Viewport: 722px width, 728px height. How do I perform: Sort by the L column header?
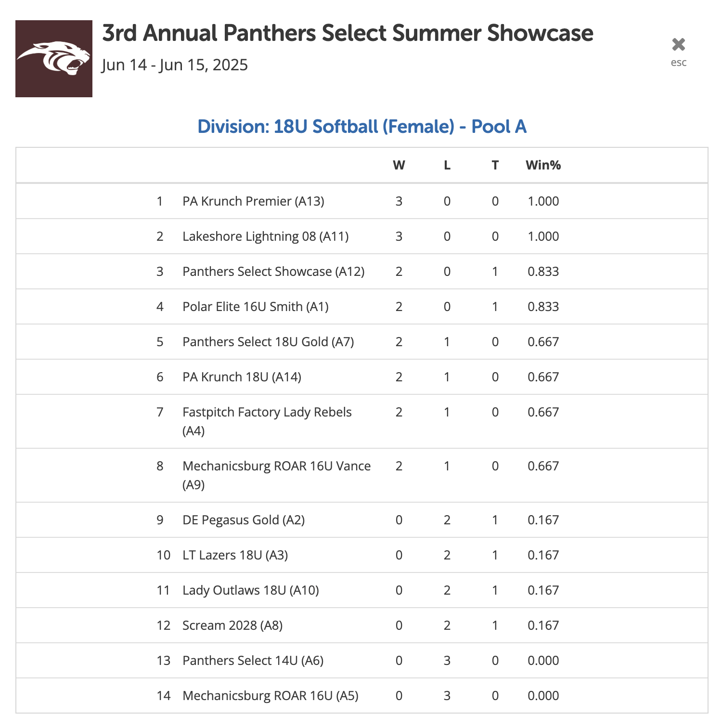pyautogui.click(x=447, y=165)
